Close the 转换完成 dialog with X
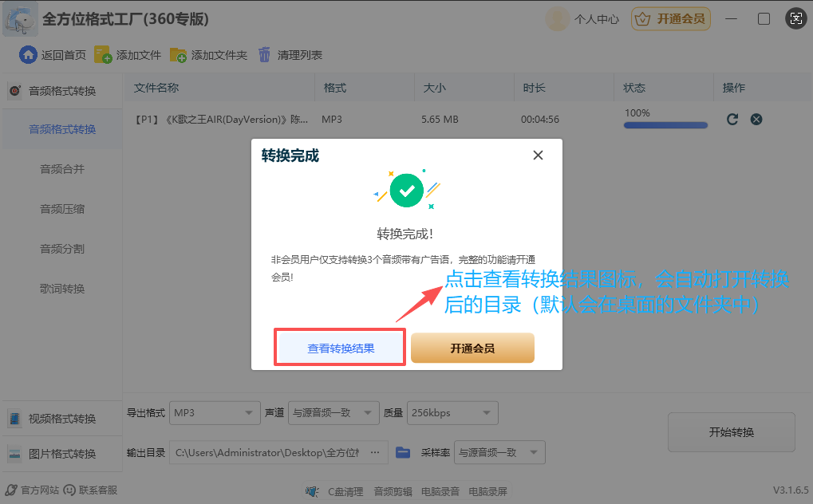This screenshot has height=504, width=813. (x=538, y=156)
